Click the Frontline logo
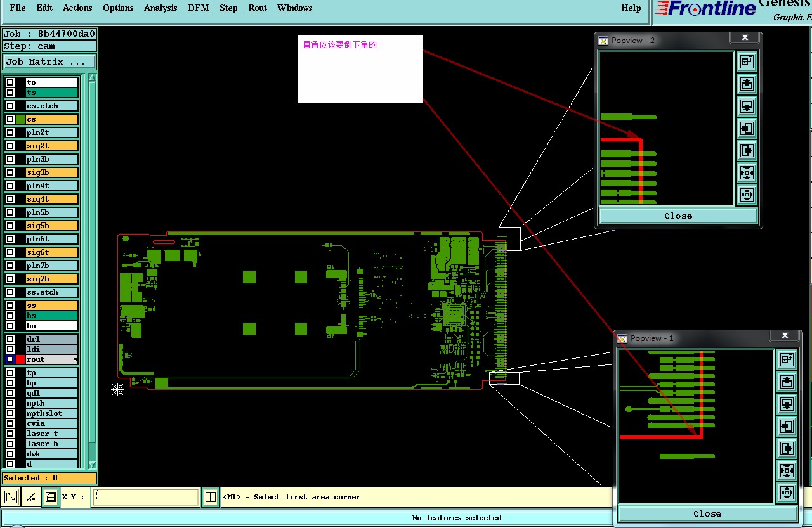The width and height of the screenshot is (812, 528). pos(706,8)
